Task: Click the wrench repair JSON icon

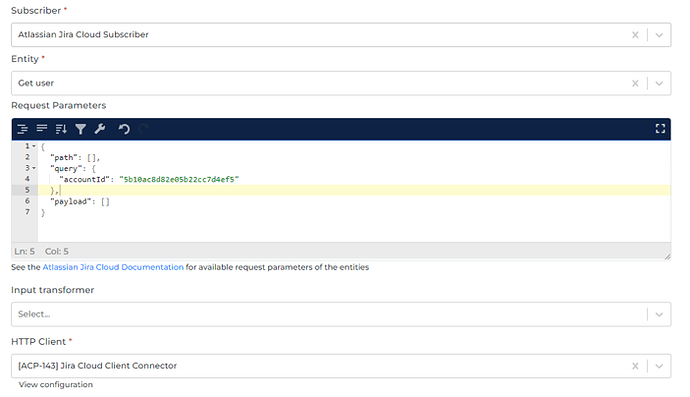Action: click(100, 129)
